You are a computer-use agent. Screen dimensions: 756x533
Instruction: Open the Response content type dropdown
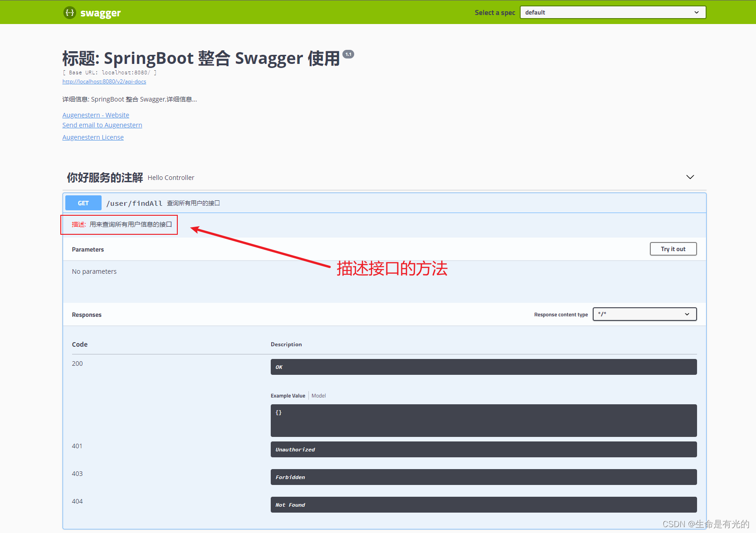tap(644, 314)
